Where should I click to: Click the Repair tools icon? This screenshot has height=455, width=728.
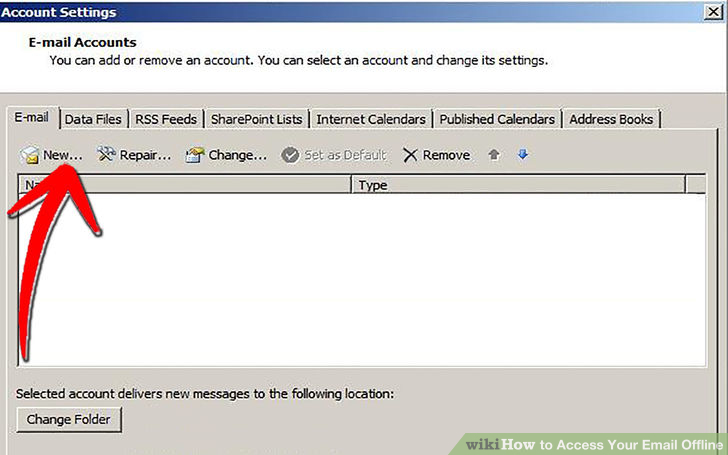(106, 155)
